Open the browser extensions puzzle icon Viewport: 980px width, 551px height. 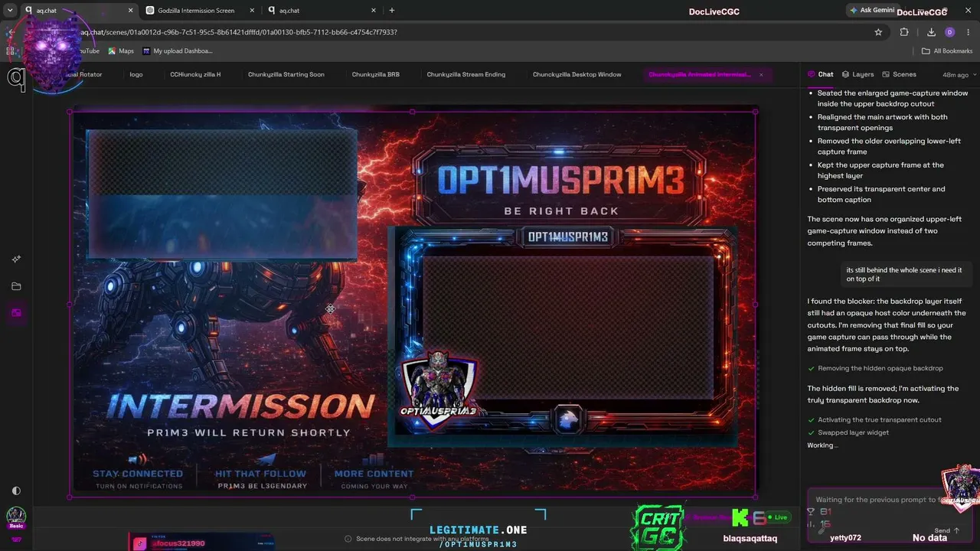[904, 32]
